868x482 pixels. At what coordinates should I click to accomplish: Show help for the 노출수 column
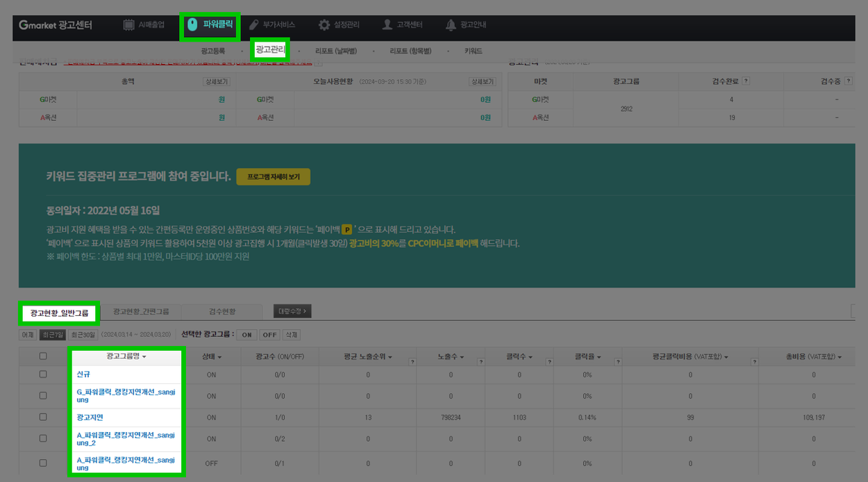click(x=481, y=362)
